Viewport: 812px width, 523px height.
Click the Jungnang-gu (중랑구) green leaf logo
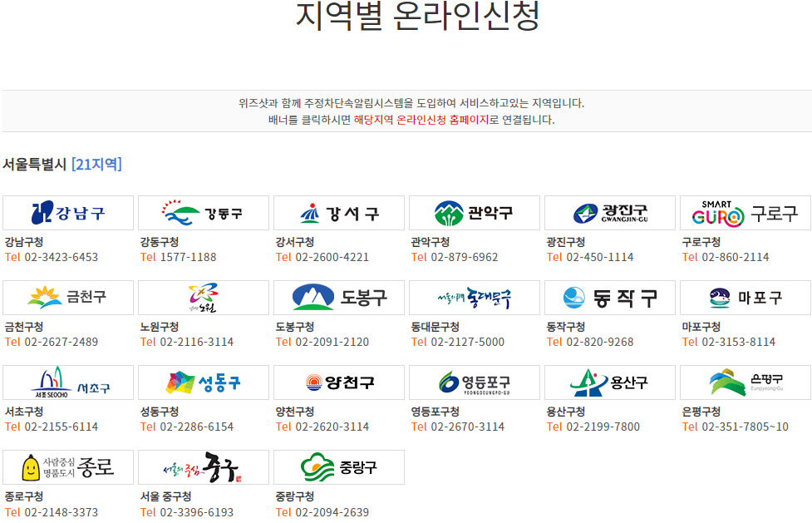338,466
